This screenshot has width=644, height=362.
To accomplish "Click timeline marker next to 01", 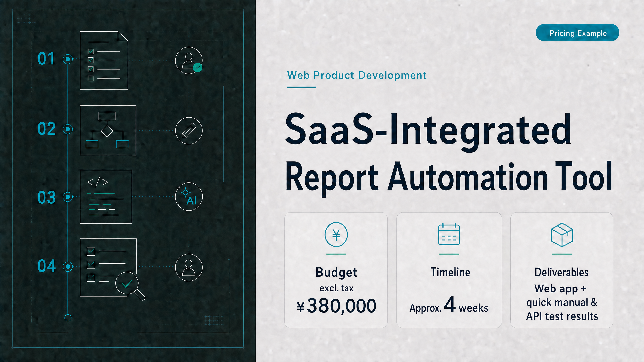I will point(68,59).
